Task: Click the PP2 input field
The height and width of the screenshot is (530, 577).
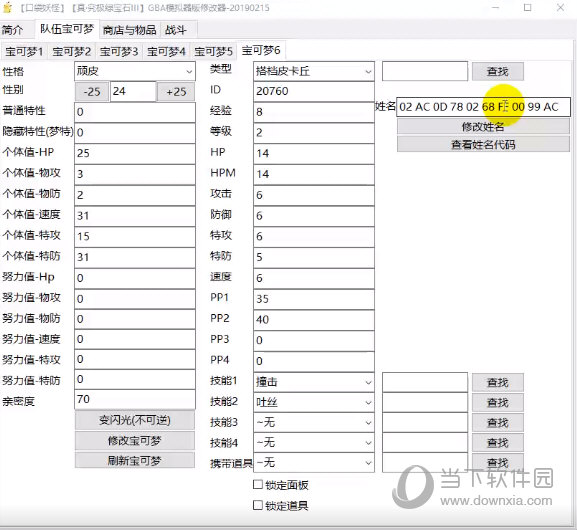Action: coord(314,319)
